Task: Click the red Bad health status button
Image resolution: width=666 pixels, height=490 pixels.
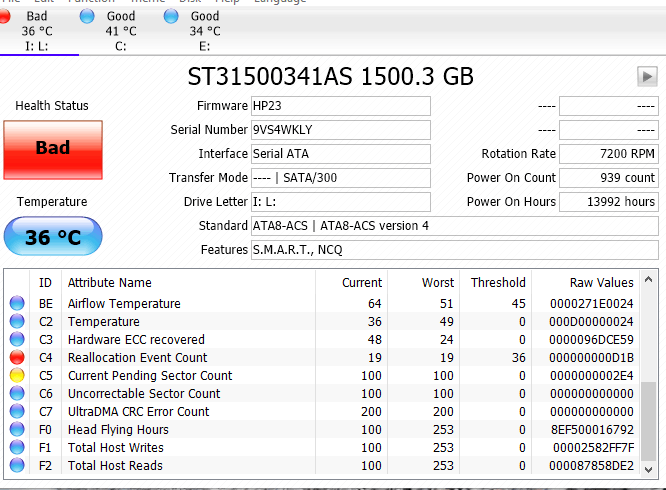Action: click(53, 150)
